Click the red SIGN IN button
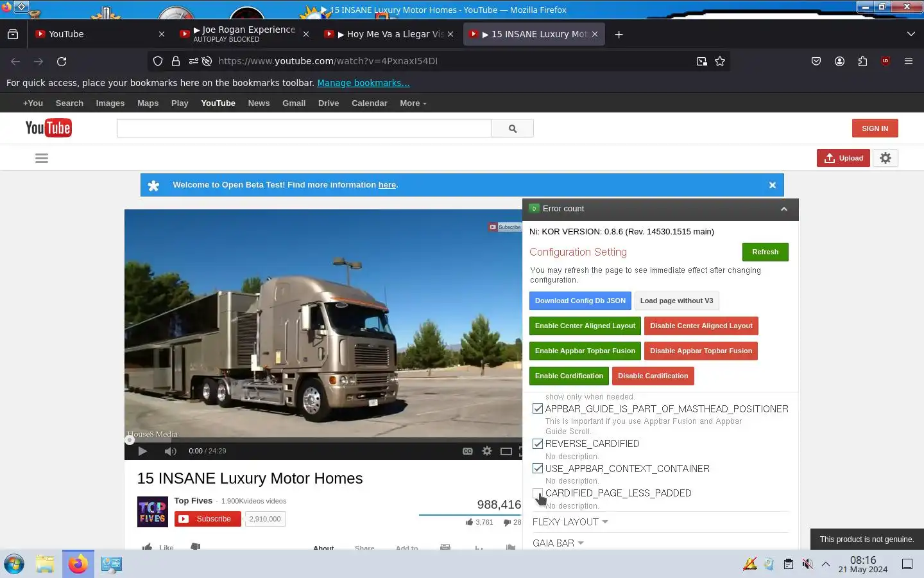Screen dimensions: 924x578 click(x=875, y=128)
